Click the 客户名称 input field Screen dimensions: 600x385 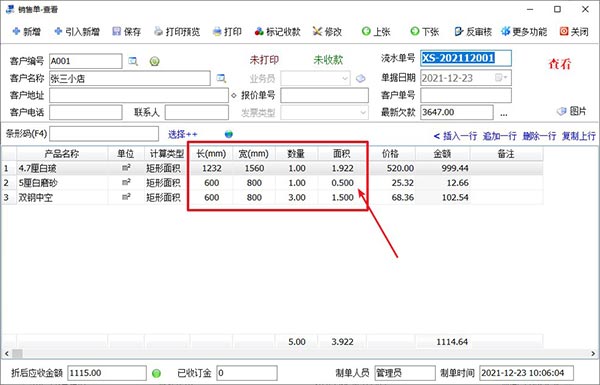[130, 78]
